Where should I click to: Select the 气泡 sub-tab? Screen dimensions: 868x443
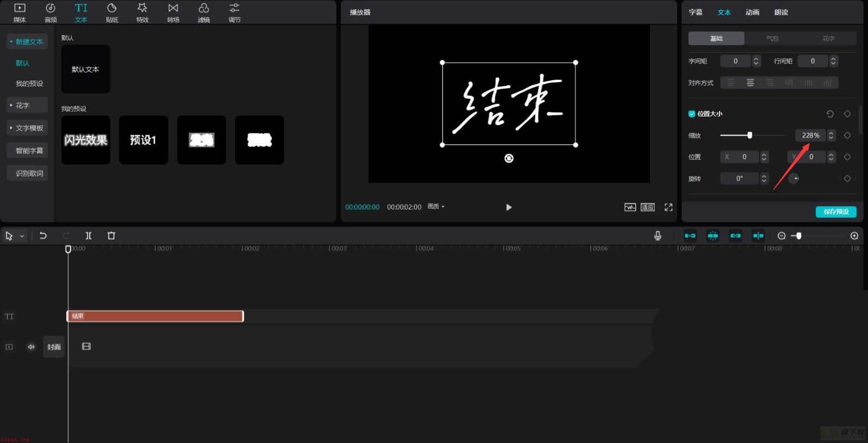772,38
